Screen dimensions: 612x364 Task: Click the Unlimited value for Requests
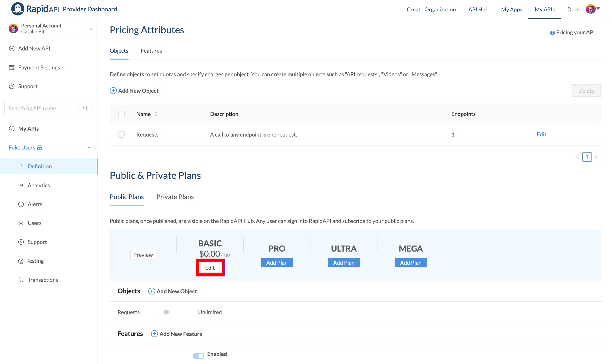pos(210,312)
